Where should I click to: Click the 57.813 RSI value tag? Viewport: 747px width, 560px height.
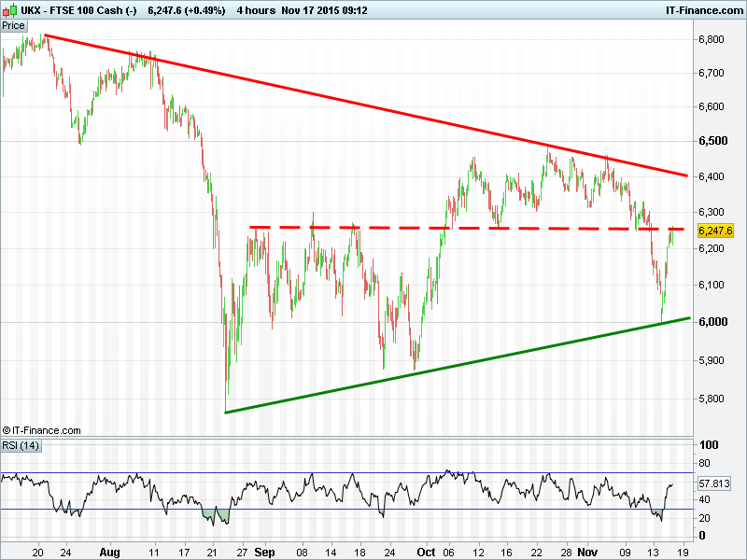click(x=713, y=483)
